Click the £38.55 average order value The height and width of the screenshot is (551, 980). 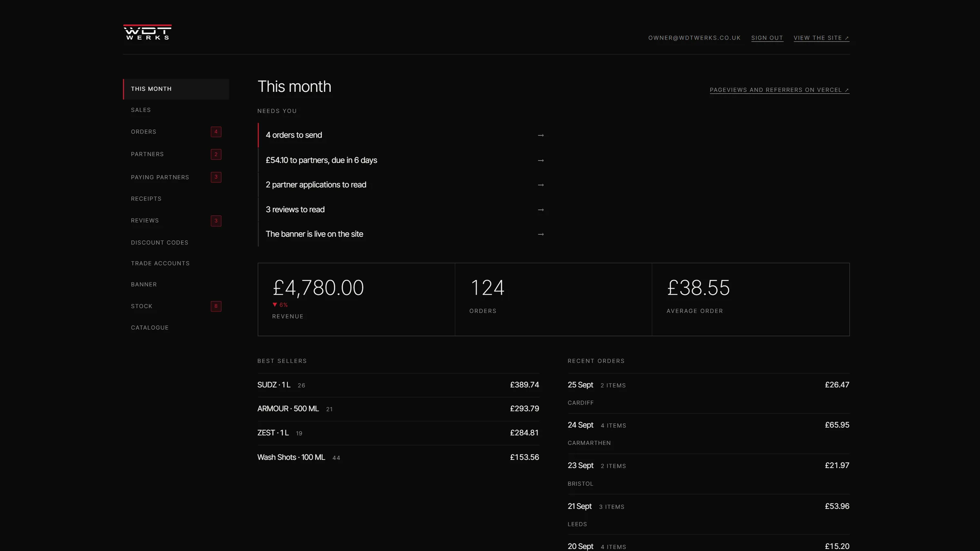point(698,288)
